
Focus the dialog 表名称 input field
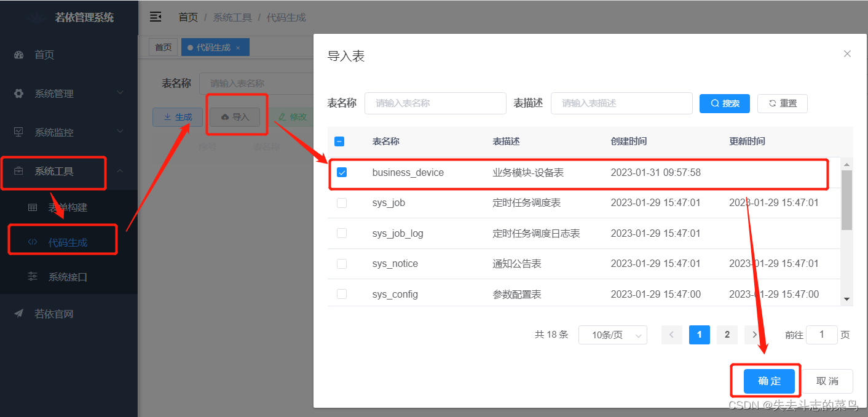[435, 103]
